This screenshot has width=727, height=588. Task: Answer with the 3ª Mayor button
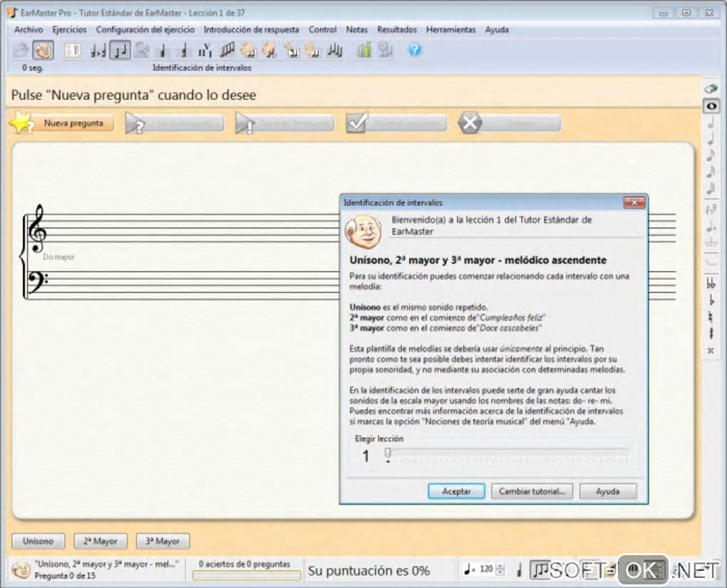tap(163, 541)
